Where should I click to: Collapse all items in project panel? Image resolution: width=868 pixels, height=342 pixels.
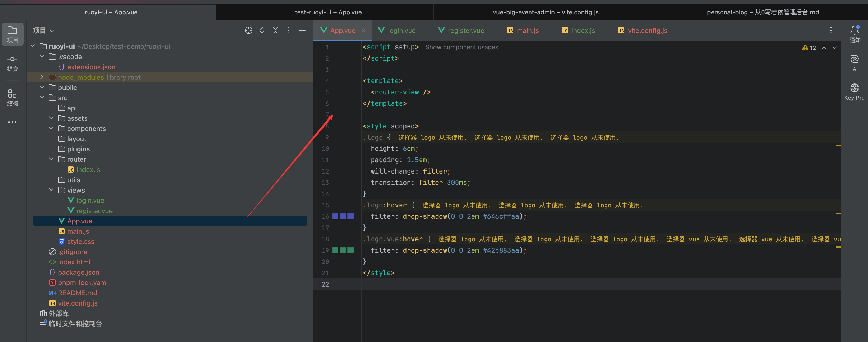click(x=276, y=30)
